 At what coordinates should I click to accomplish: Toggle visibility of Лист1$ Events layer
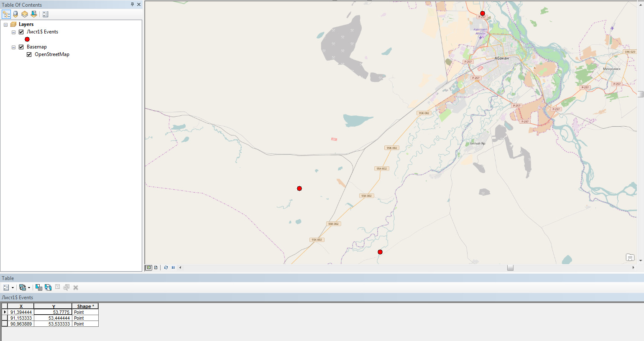(x=21, y=32)
